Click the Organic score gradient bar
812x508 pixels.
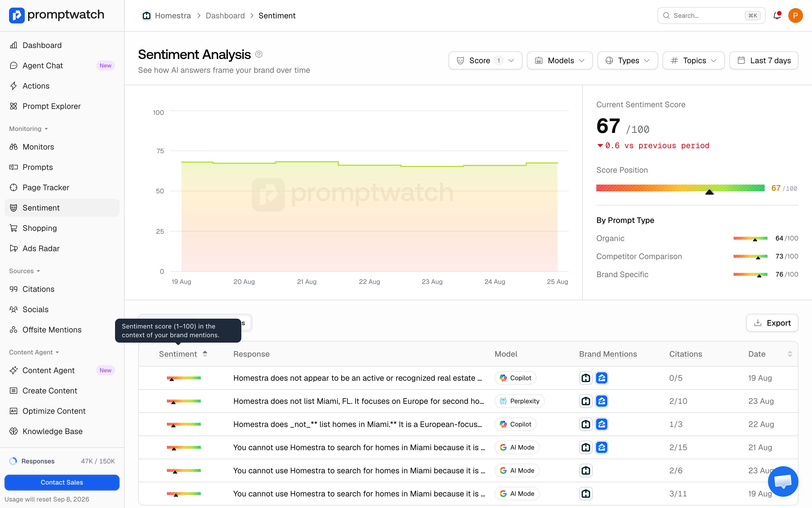pyautogui.click(x=750, y=238)
